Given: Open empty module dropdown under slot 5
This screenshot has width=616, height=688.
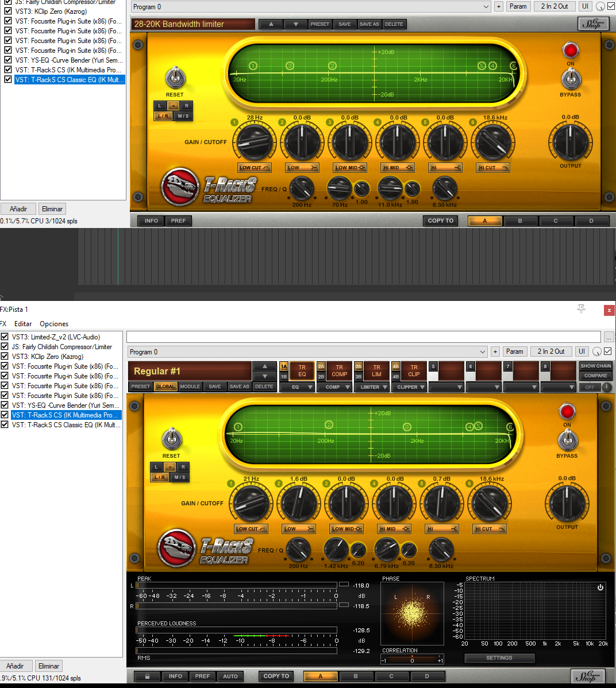Looking at the screenshot, I should coord(446,387).
